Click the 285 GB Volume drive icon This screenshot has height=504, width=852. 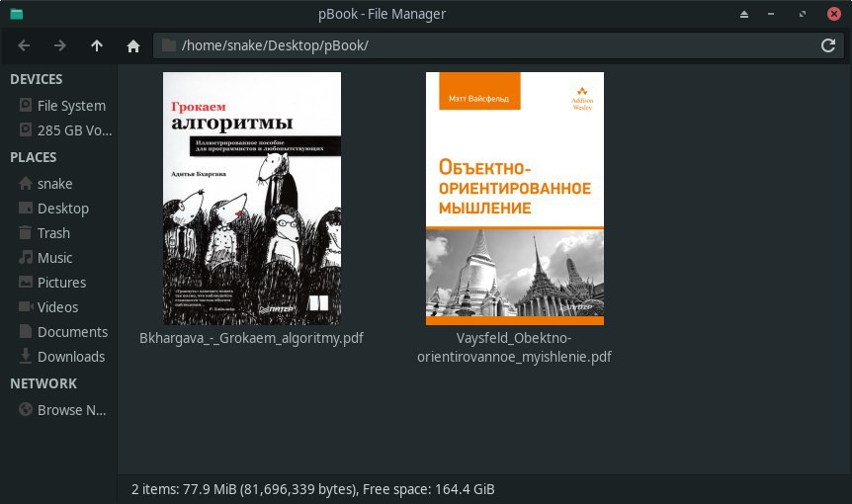point(26,129)
